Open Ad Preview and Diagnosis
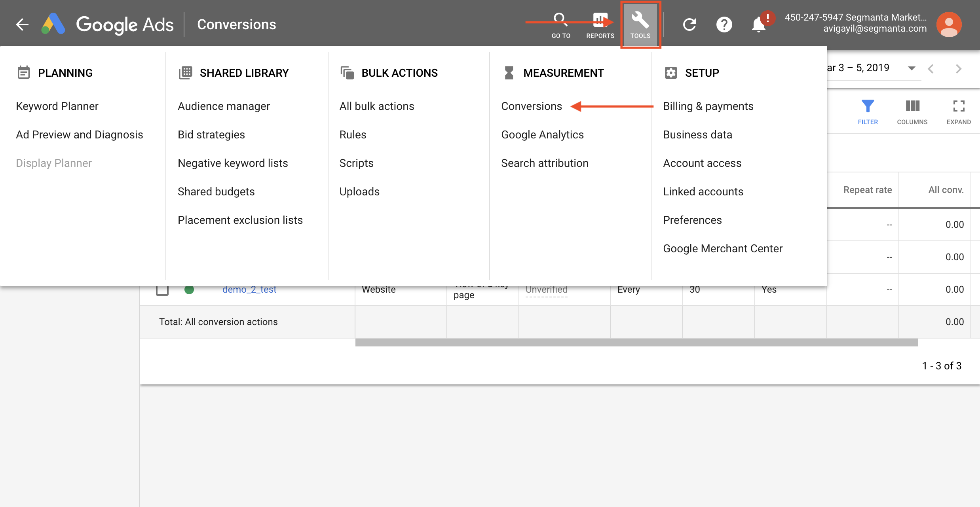The height and width of the screenshot is (507, 980). [79, 134]
